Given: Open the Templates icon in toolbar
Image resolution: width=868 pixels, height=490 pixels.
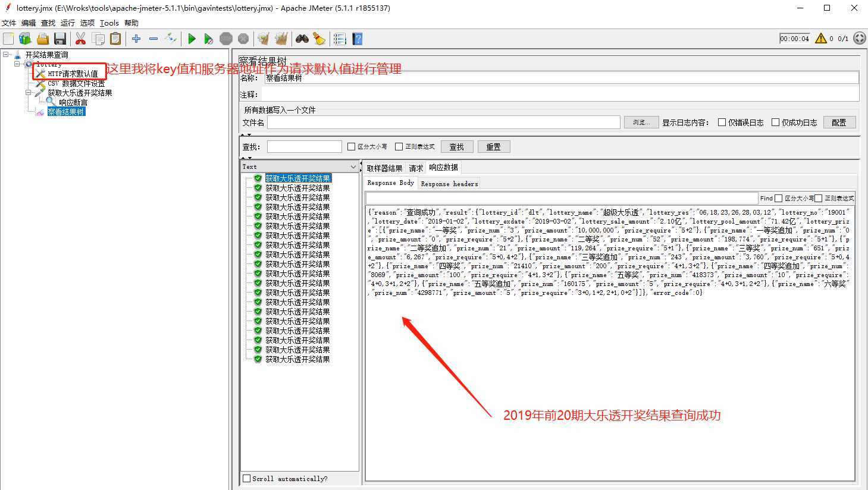Looking at the screenshot, I should pyautogui.click(x=25, y=39).
